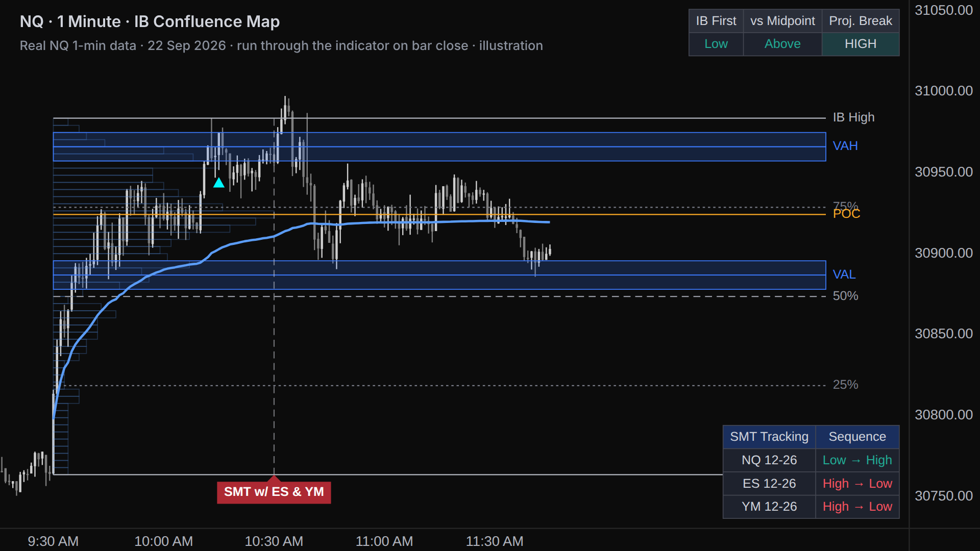Screen dimensions: 980x551
Task: Click the 'Low → High' sequence for NQ
Action: click(857, 460)
